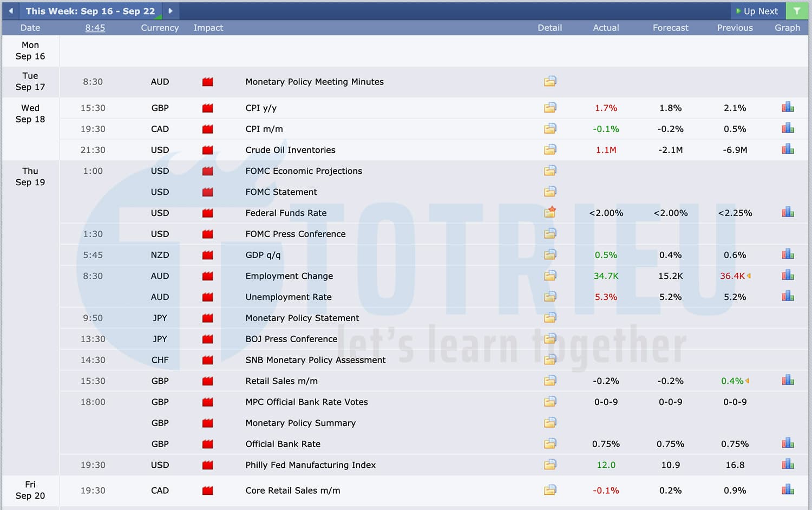
Task: Click This Week: Sep 16 - Sep 22 title
Action: click(90, 11)
